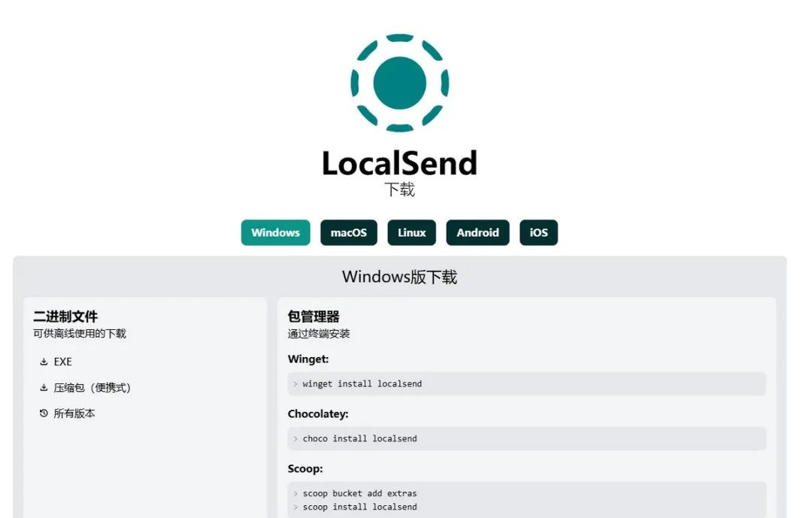Click the scoop bucket add extras line
The height and width of the screenshot is (518, 812).
pyautogui.click(x=360, y=494)
